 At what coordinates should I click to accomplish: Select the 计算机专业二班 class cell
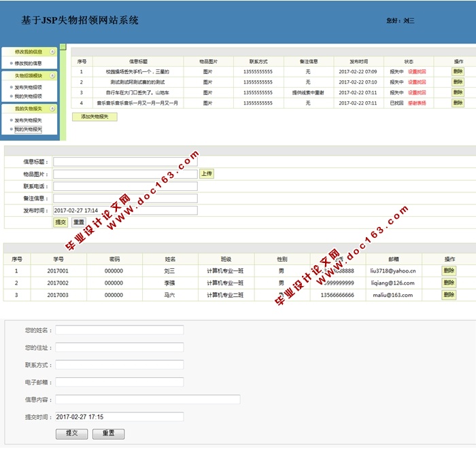[225, 296]
